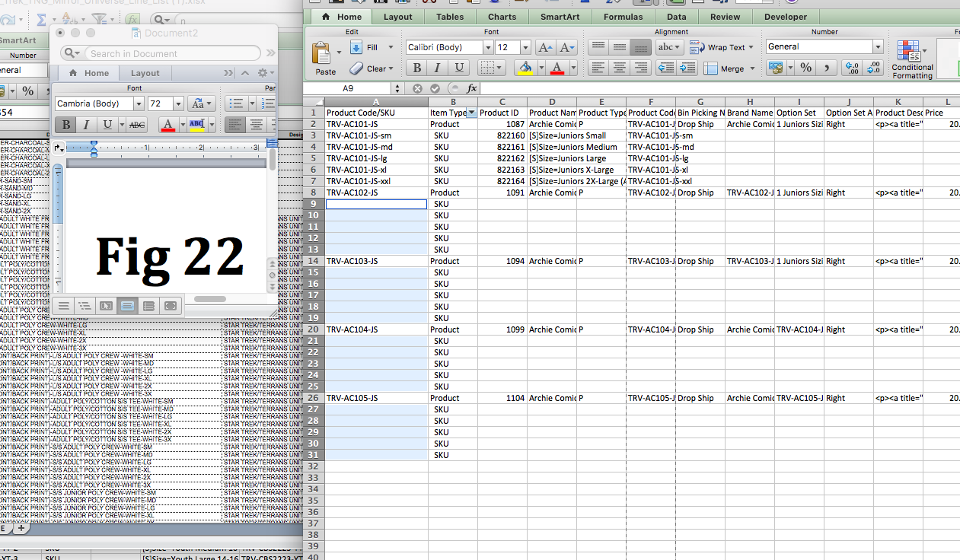Confirm formula entry with checkmark icon
Image resolution: width=960 pixels, height=560 pixels.
click(x=435, y=88)
